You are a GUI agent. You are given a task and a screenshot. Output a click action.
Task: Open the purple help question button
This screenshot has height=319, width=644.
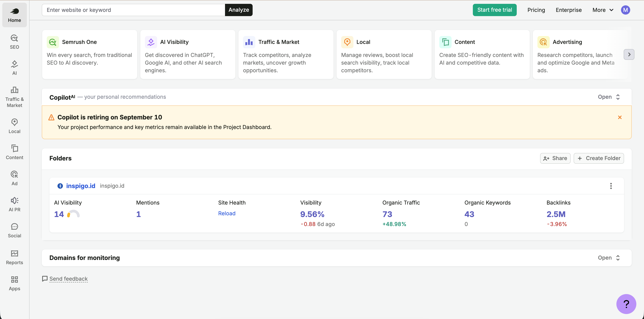tap(626, 304)
